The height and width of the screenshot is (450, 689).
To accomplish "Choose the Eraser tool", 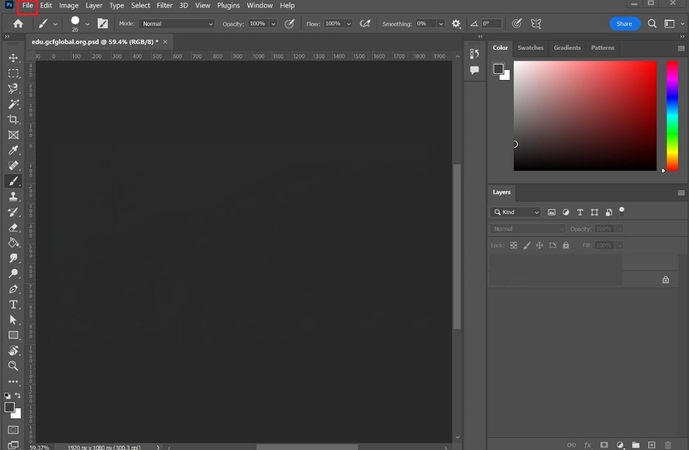I will tap(13, 227).
